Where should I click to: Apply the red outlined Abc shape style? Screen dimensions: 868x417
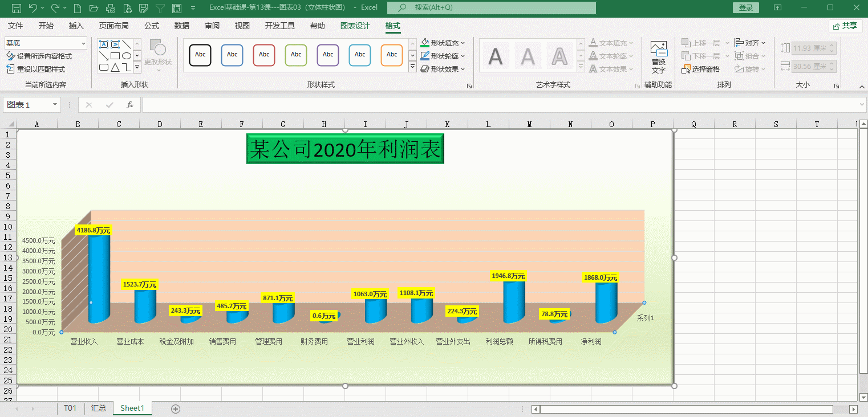tap(264, 55)
